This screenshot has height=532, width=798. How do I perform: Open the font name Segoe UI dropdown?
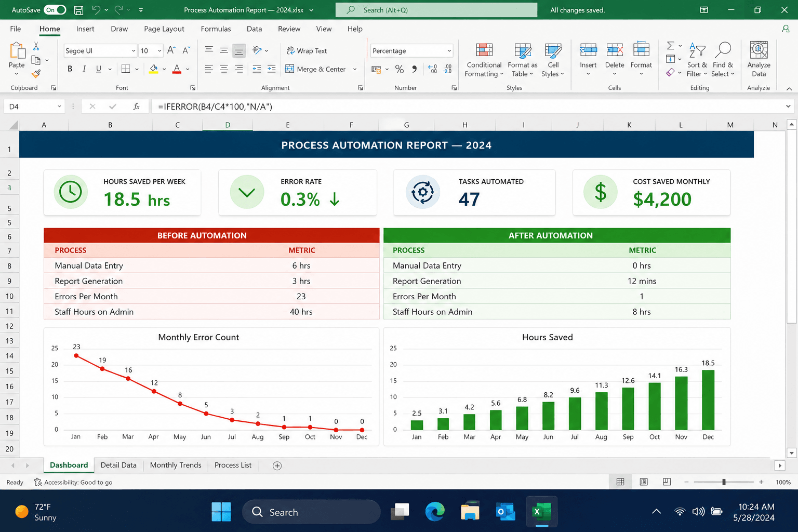[x=134, y=50]
